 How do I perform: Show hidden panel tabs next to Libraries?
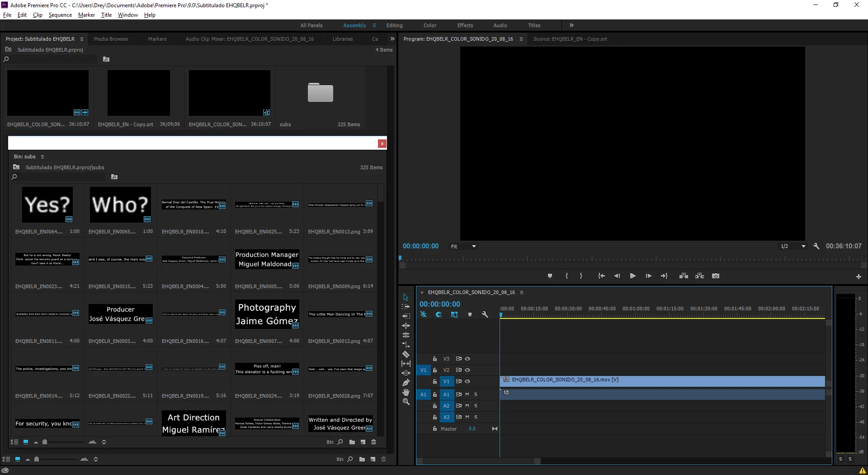tap(392, 39)
